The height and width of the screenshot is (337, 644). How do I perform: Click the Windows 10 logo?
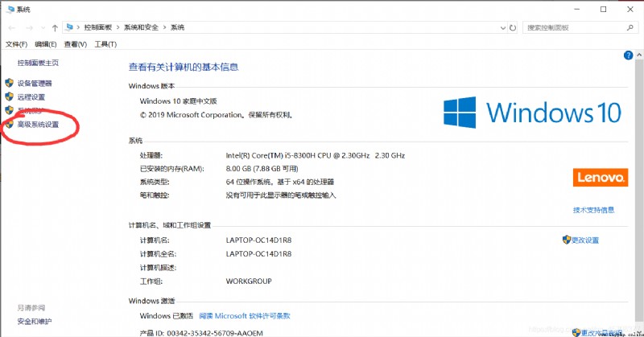(532, 113)
